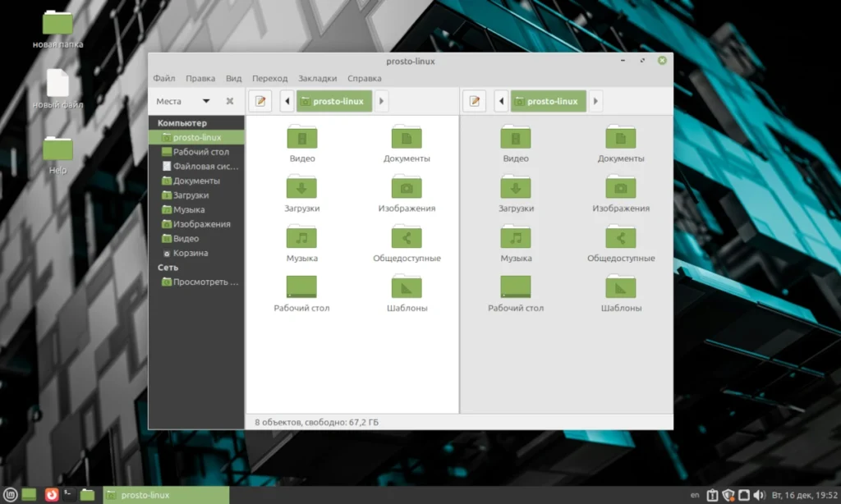The image size is (841, 504).
Task: Open clock showing Вт, 16 дек, 19:52
Action: coord(805,495)
